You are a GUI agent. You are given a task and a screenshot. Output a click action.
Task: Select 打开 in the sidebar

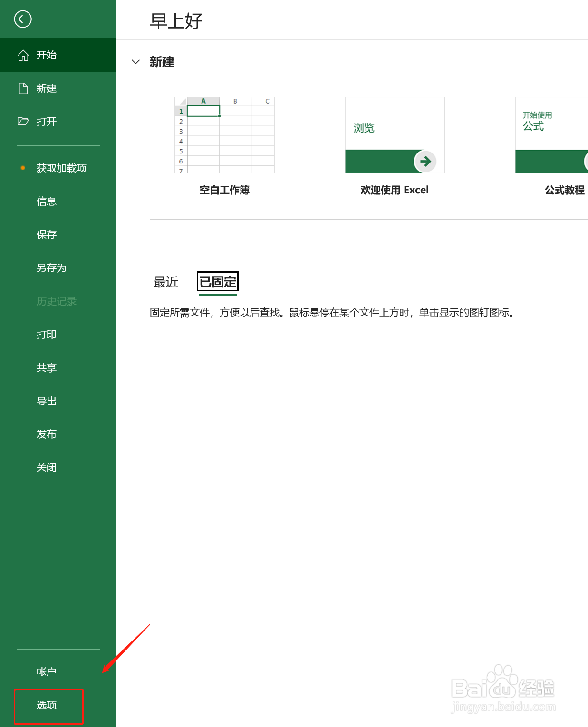click(58, 122)
